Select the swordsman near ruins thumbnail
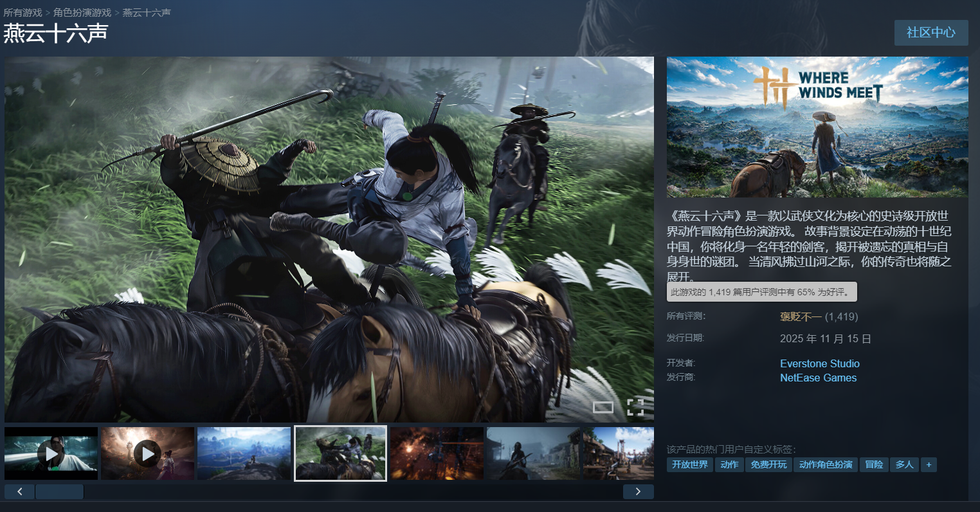980x512 pixels. click(x=534, y=453)
